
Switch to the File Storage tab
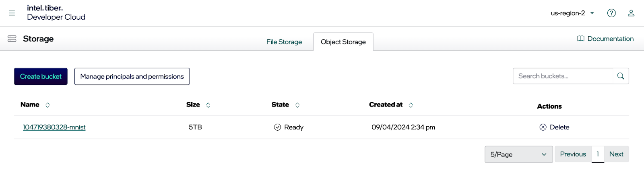tap(284, 42)
